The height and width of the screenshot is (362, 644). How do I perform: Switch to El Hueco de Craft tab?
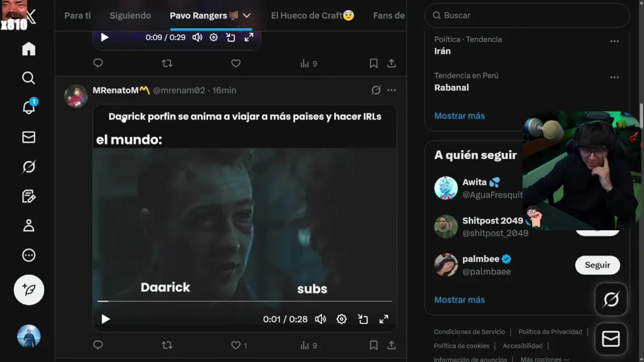tap(312, 16)
